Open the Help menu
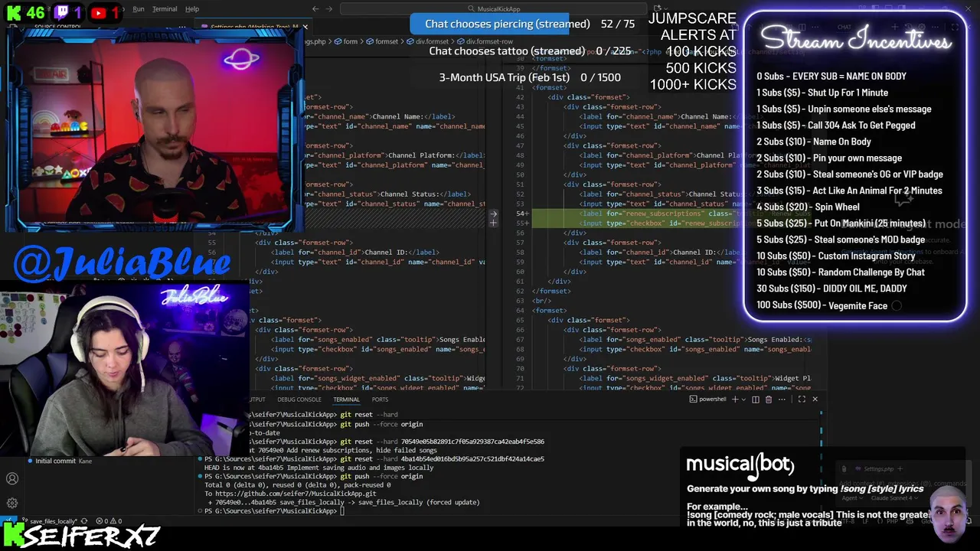The image size is (980, 551). coord(192,9)
